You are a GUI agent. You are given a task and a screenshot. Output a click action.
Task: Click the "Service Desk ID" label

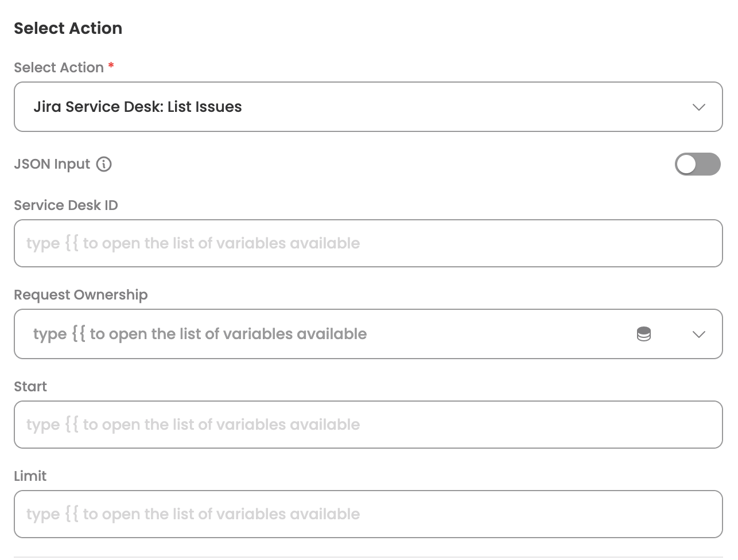66,205
